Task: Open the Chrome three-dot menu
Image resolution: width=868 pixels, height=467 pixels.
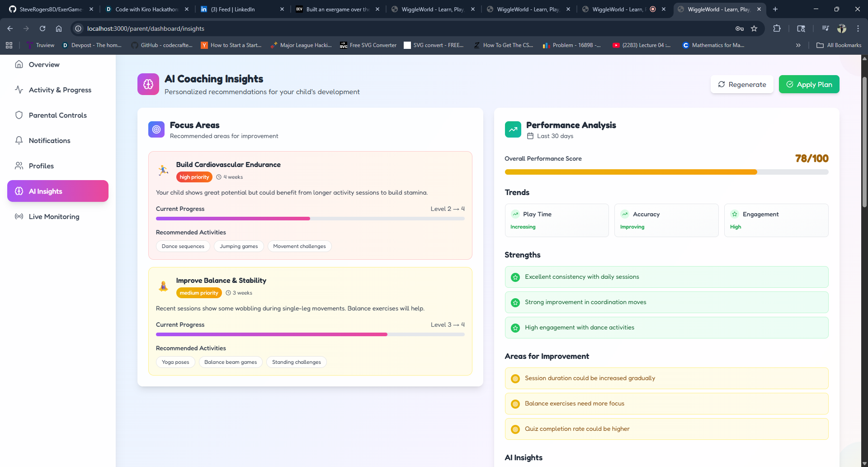Action: (858, 29)
